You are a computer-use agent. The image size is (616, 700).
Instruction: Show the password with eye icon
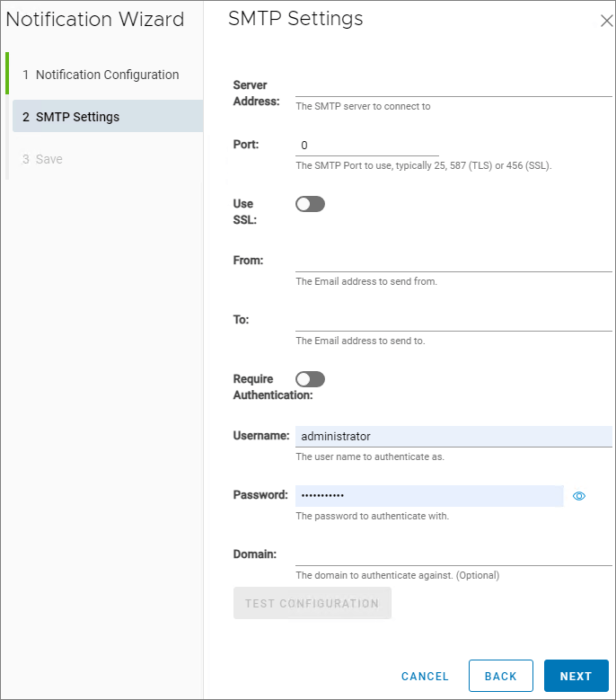pyautogui.click(x=579, y=496)
